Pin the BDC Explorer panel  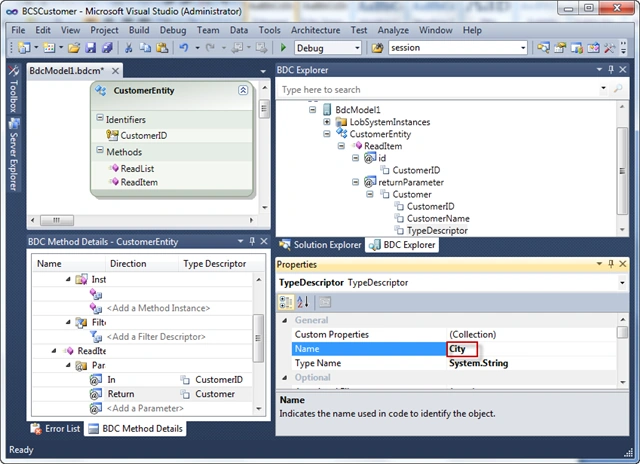[611, 70]
